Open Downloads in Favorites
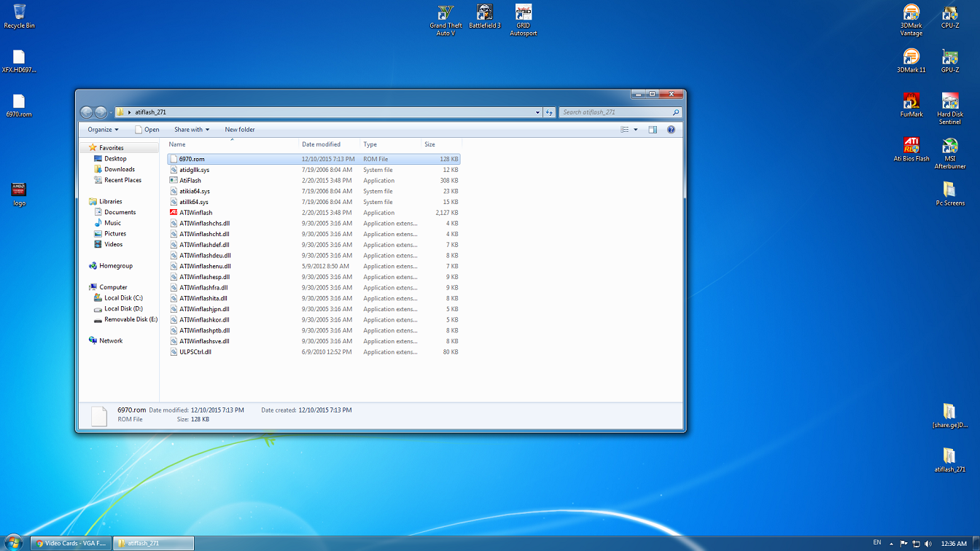 point(119,169)
